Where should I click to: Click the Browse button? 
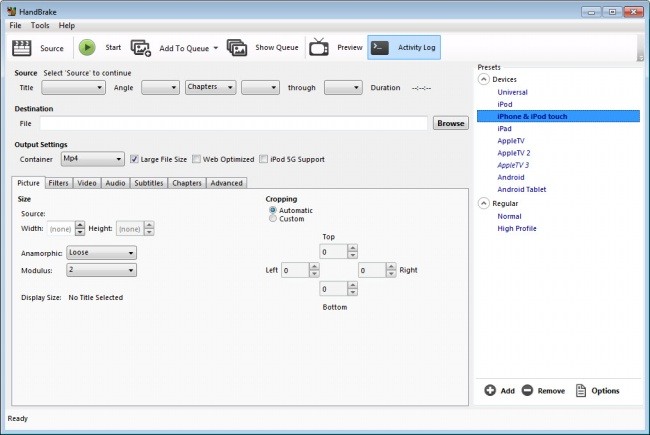451,123
